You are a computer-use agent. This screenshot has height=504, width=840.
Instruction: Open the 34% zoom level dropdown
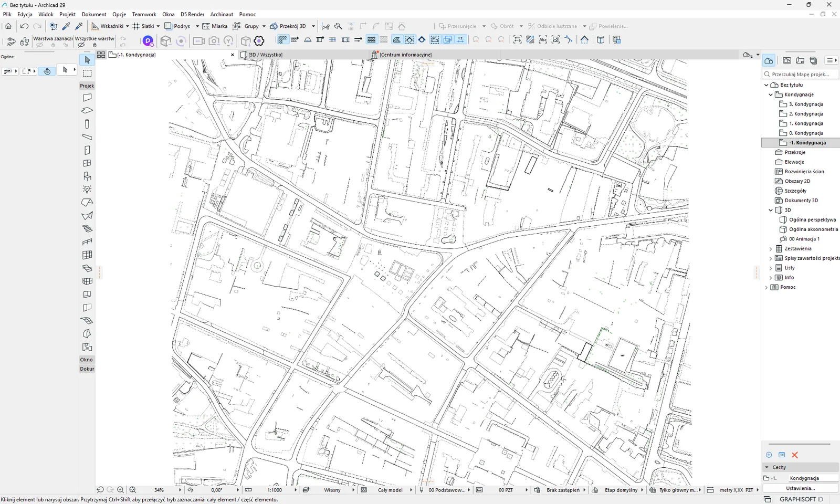point(180,490)
